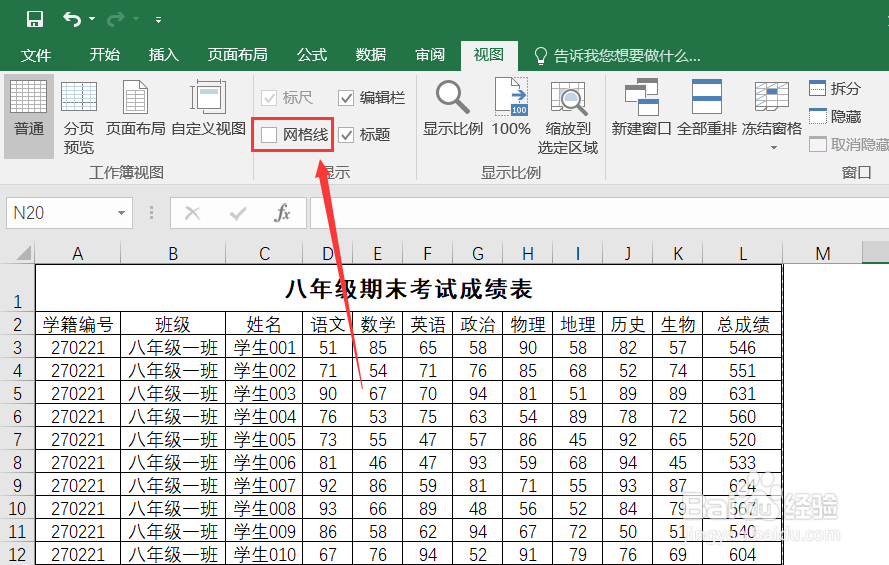Click the 总成绩 header cell
This screenshot has width=889, height=565.
click(742, 324)
